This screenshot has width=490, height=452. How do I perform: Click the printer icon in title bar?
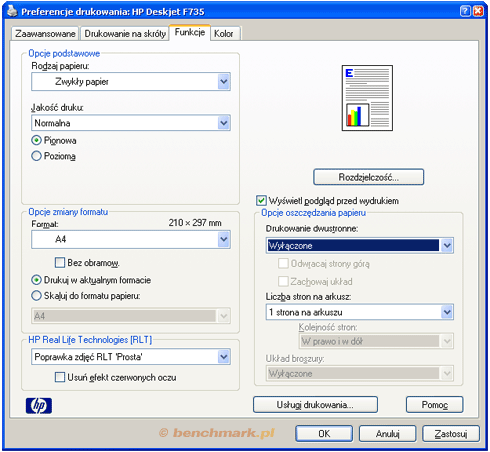[12, 11]
